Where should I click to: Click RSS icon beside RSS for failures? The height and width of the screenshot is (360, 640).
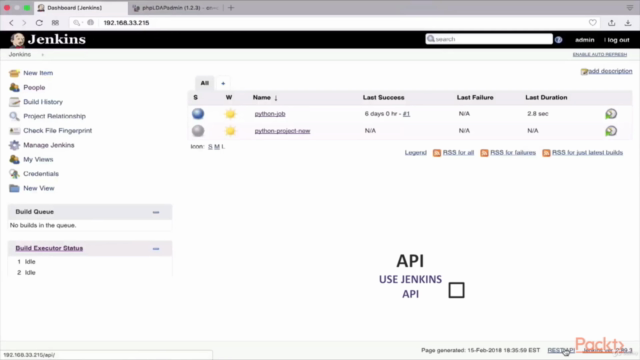point(484,153)
